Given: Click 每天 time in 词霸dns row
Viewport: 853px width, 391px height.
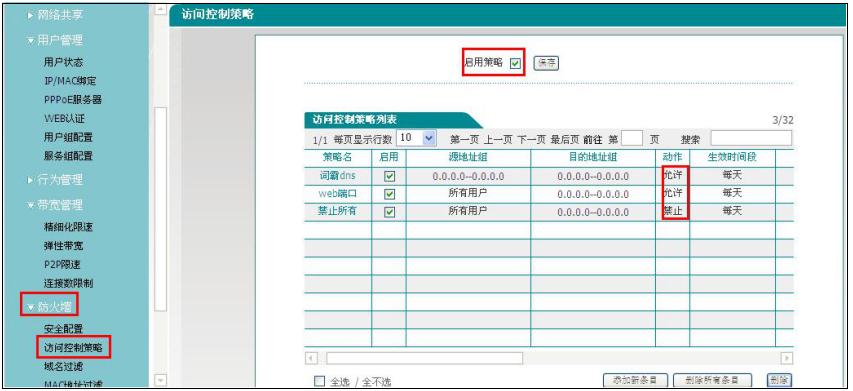Looking at the screenshot, I should [732, 176].
